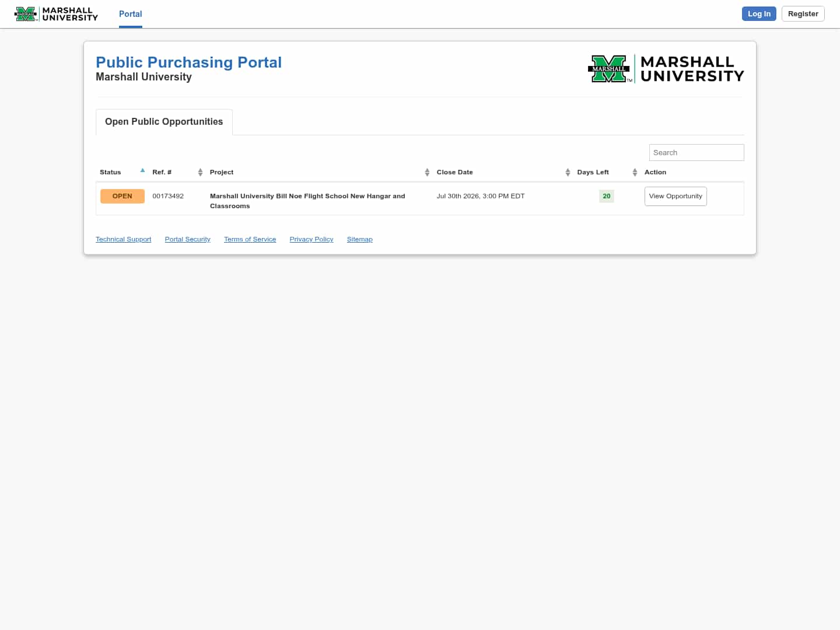
Task: Sort the table by Status column arrow
Action: pos(142,171)
